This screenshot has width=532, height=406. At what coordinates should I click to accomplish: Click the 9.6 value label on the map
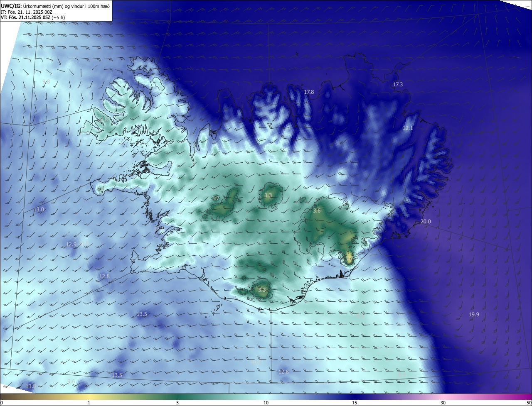(71, 382)
